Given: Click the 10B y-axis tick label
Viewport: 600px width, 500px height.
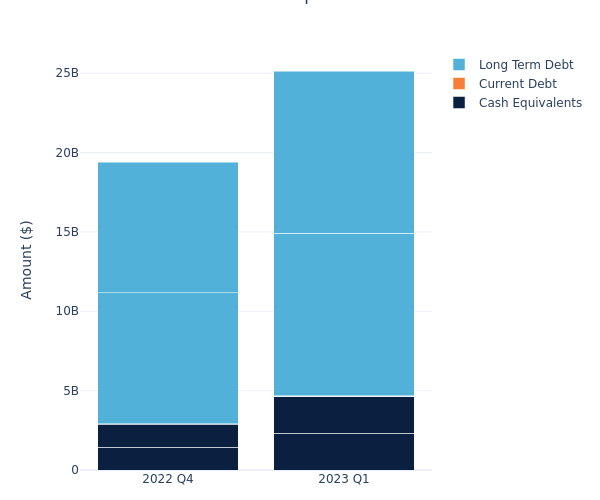Looking at the screenshot, I should [x=67, y=311].
